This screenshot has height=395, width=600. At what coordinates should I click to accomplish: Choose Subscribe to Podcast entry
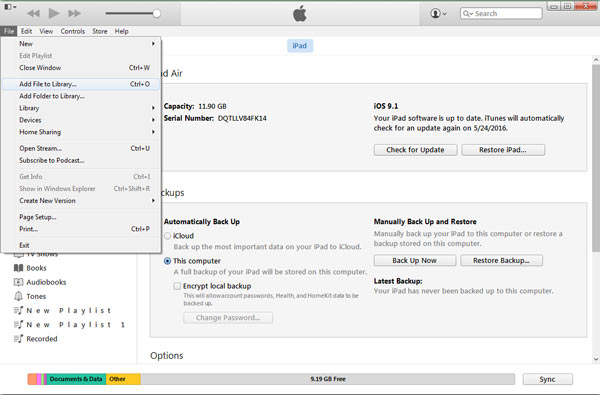(81, 160)
